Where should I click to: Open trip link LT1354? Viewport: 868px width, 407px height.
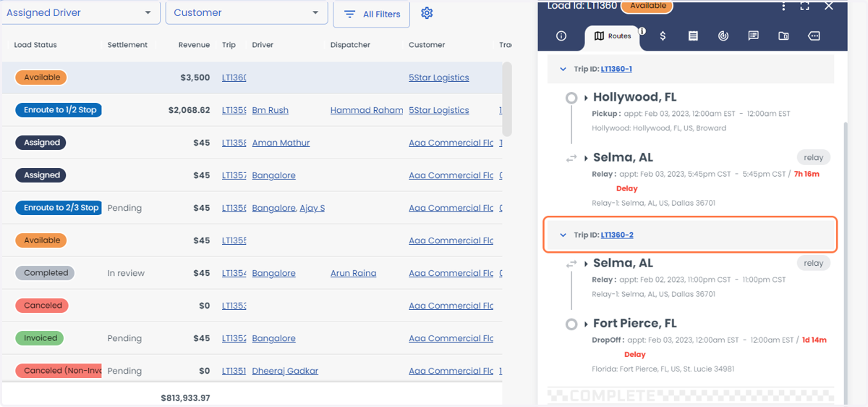tap(234, 274)
